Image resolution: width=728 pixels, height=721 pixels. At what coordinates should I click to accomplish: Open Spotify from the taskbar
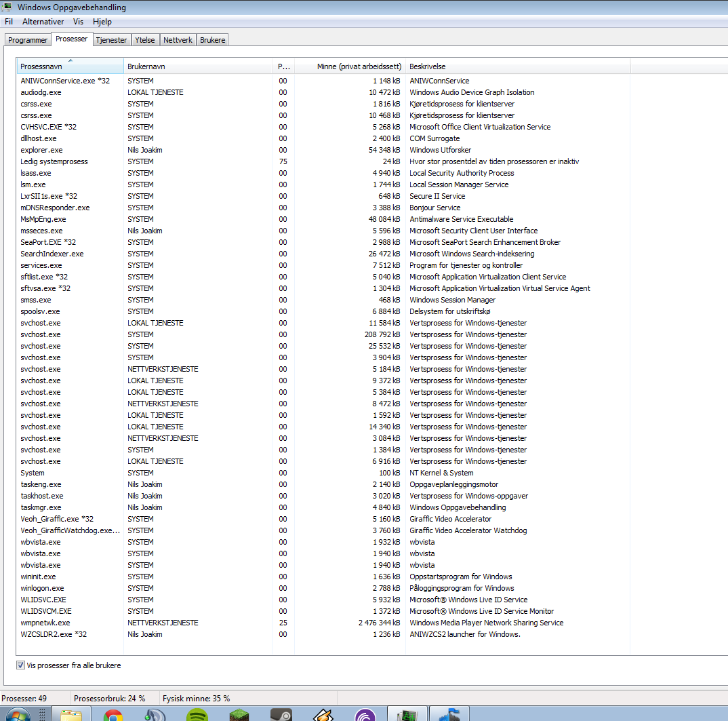coord(197,716)
